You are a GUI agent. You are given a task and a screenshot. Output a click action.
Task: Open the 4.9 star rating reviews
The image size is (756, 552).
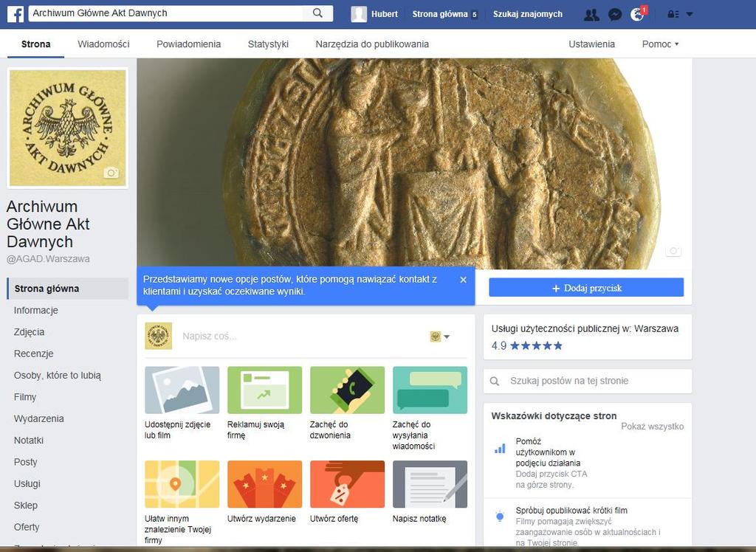(527, 345)
